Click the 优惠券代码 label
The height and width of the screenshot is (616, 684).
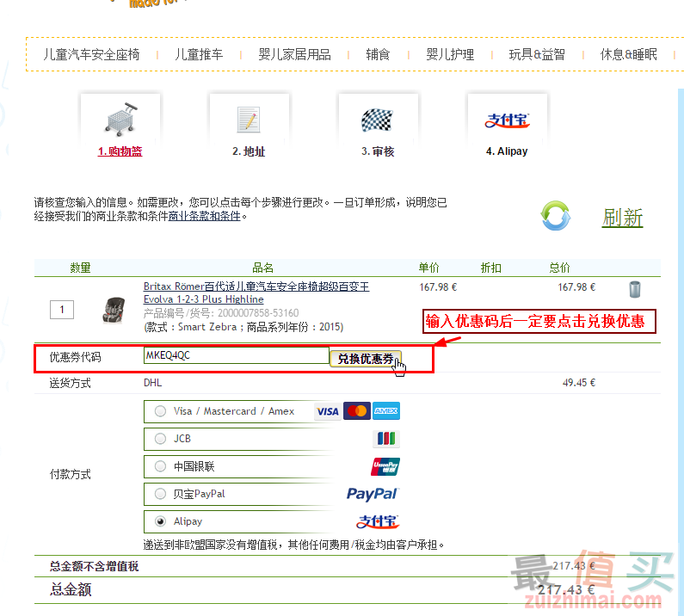tap(75, 357)
